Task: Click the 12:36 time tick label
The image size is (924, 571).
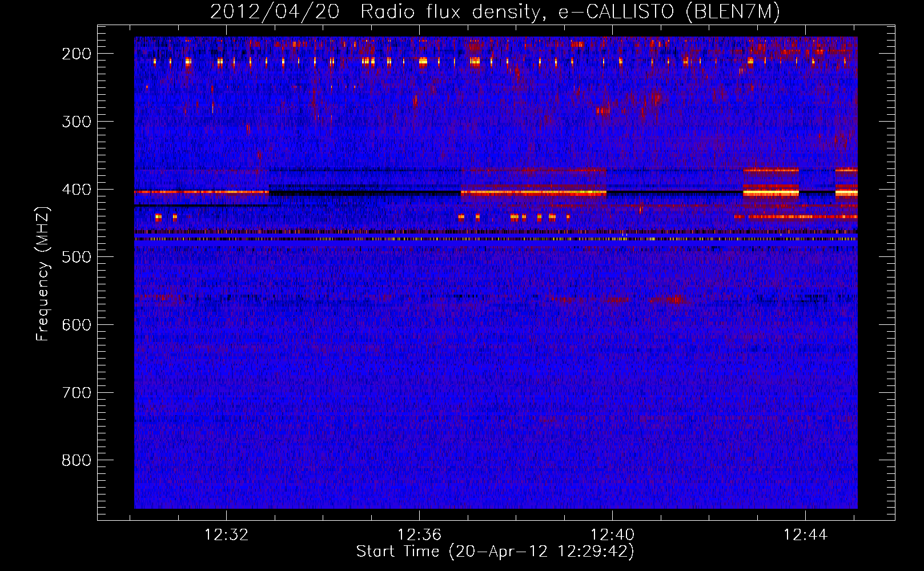Action: coord(420,535)
